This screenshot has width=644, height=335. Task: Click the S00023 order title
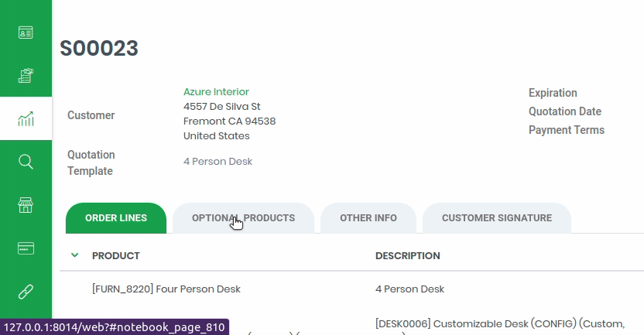[x=99, y=48]
